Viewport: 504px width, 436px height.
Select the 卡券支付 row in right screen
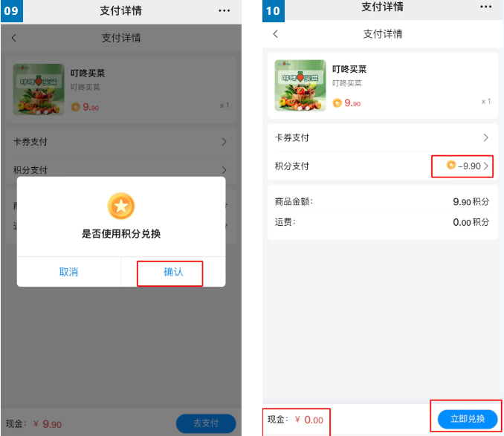[383, 137]
